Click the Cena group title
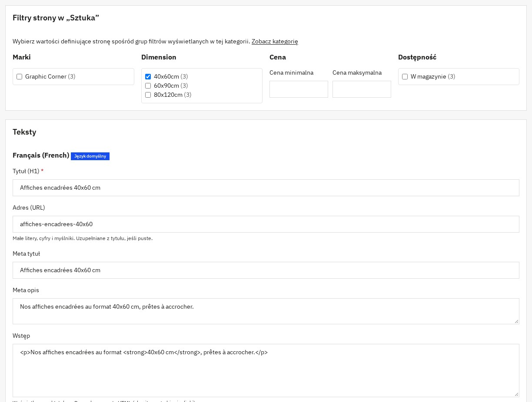 point(278,57)
